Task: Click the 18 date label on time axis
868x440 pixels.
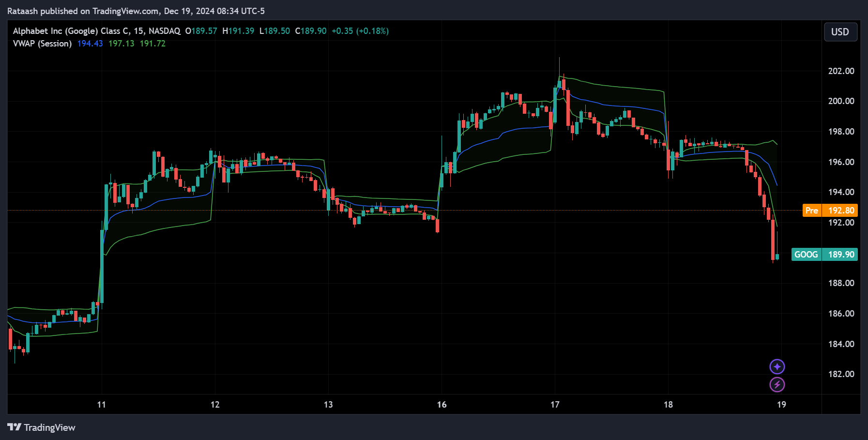Action: pyautogui.click(x=668, y=405)
